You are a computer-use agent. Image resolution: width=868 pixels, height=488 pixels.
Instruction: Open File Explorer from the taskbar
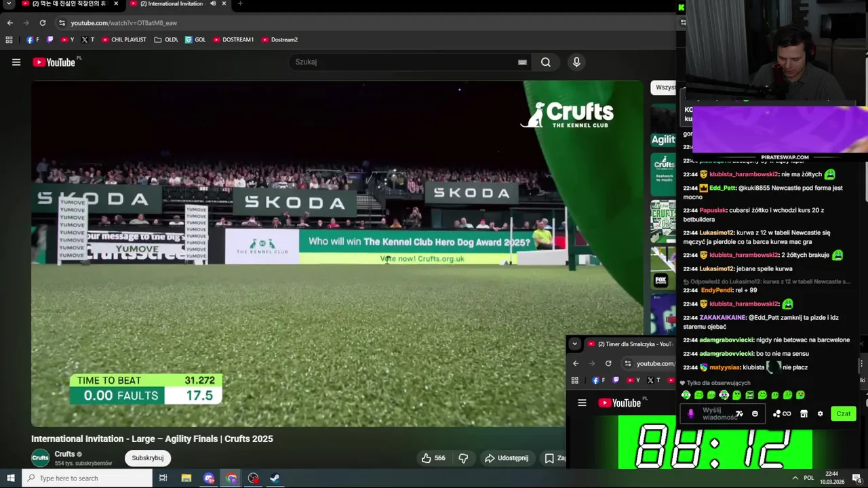pyautogui.click(x=186, y=479)
